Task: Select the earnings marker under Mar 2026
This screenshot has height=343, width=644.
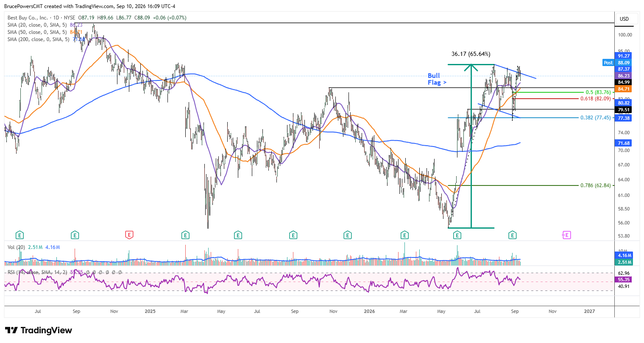Action: coord(404,235)
